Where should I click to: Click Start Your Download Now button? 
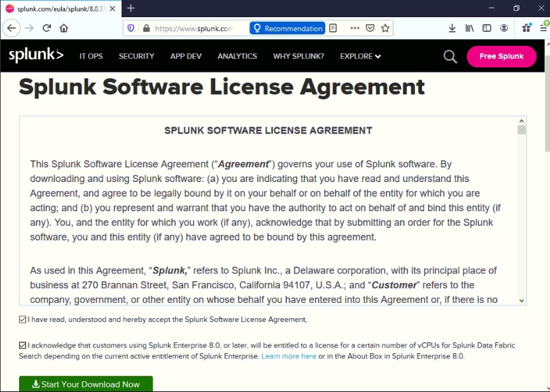tap(86, 384)
